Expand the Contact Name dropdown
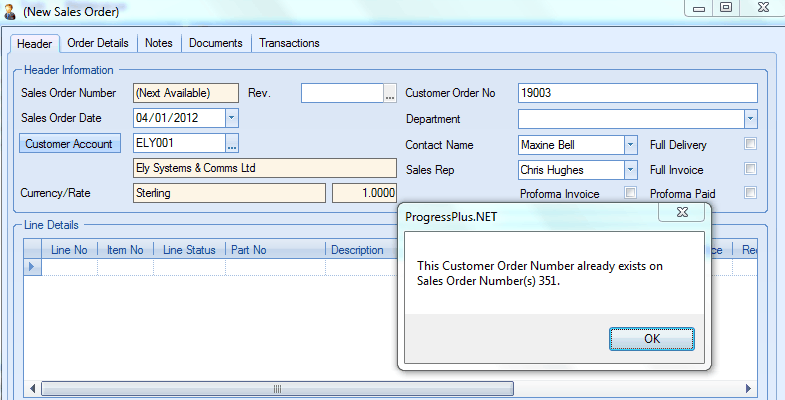 [x=630, y=145]
